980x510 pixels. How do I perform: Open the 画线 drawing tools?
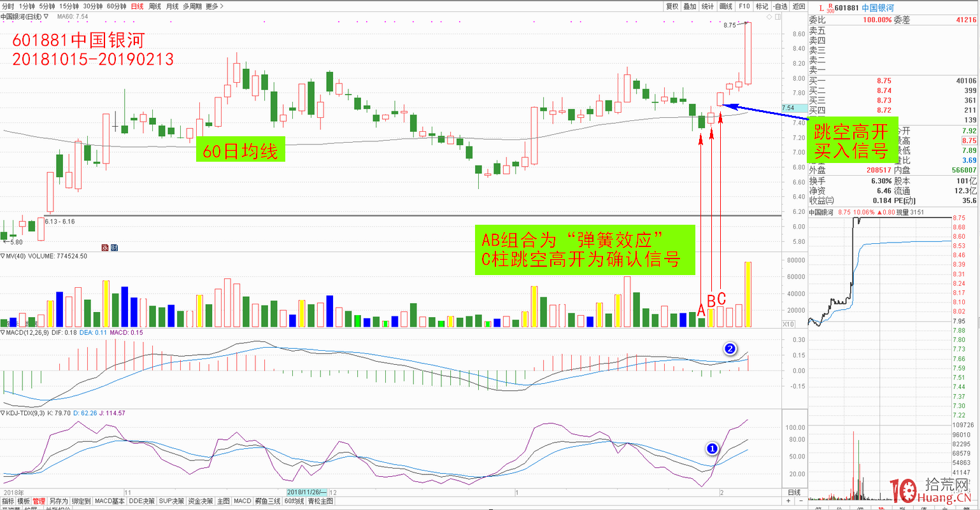click(x=726, y=6)
